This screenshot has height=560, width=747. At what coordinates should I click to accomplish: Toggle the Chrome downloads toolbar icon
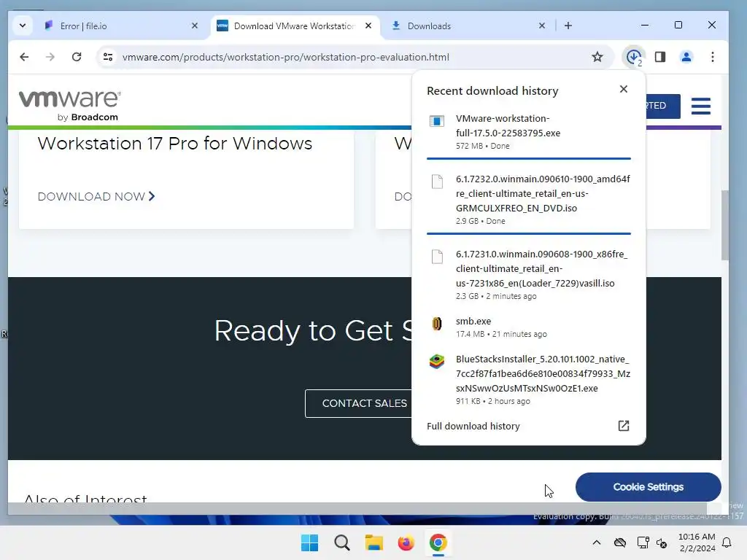tap(634, 57)
